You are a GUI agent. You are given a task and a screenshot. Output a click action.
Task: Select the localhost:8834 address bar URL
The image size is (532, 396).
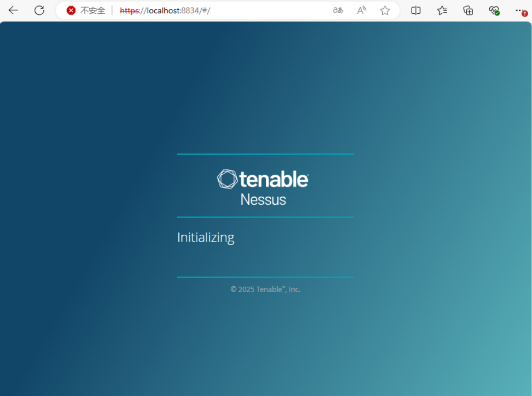coord(165,11)
